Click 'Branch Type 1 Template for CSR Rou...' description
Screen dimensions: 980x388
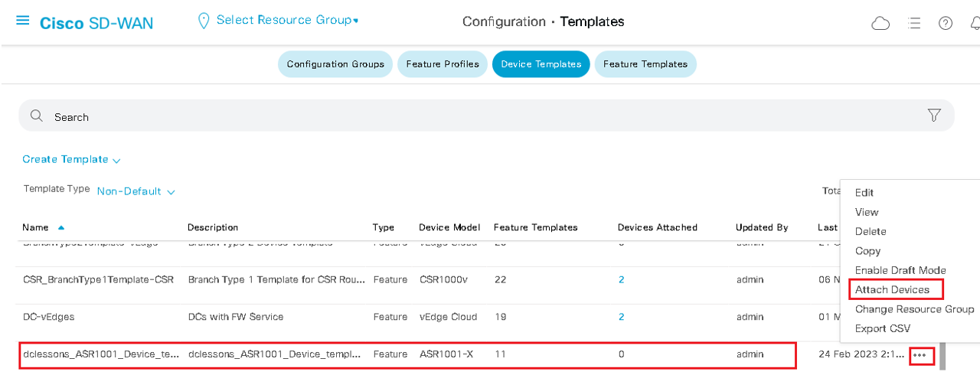click(x=277, y=279)
